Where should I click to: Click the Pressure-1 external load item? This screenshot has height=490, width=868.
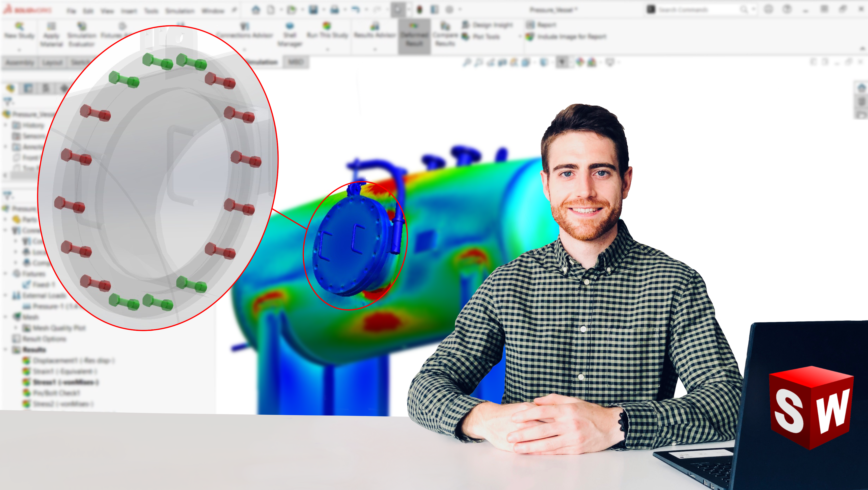[51, 306]
